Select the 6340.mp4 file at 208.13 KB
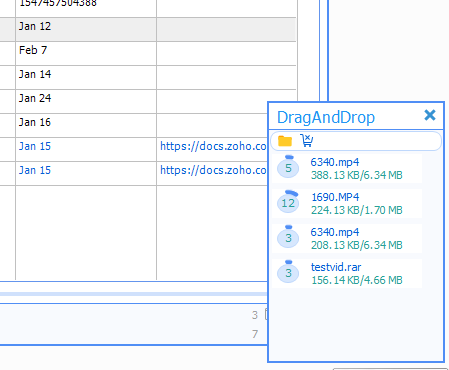Screen dimensions: 449x370 (x=335, y=232)
